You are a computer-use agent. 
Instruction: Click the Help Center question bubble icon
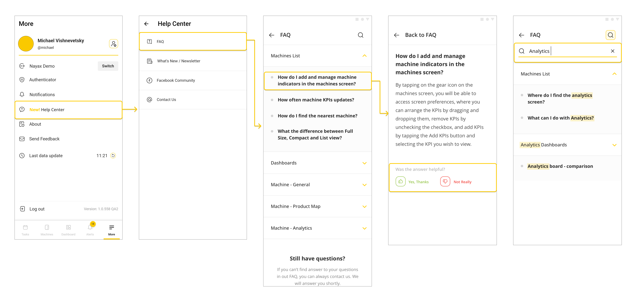tap(22, 110)
